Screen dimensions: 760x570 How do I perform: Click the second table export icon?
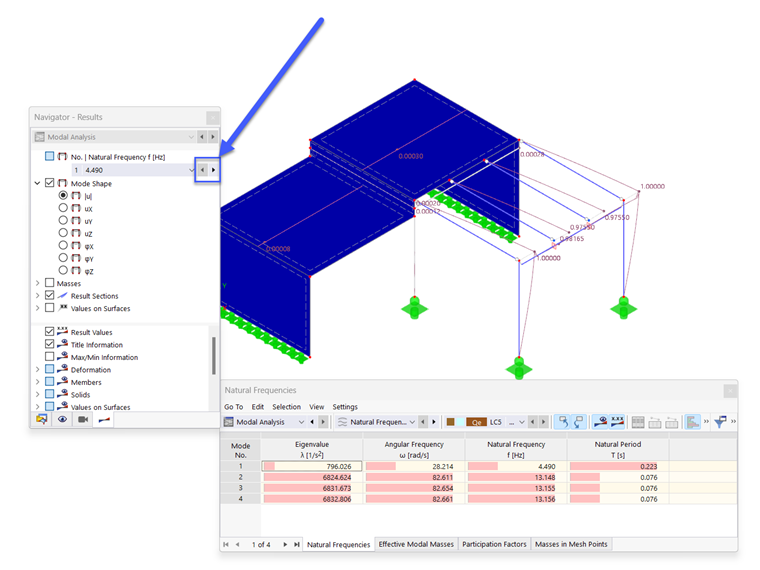671,423
